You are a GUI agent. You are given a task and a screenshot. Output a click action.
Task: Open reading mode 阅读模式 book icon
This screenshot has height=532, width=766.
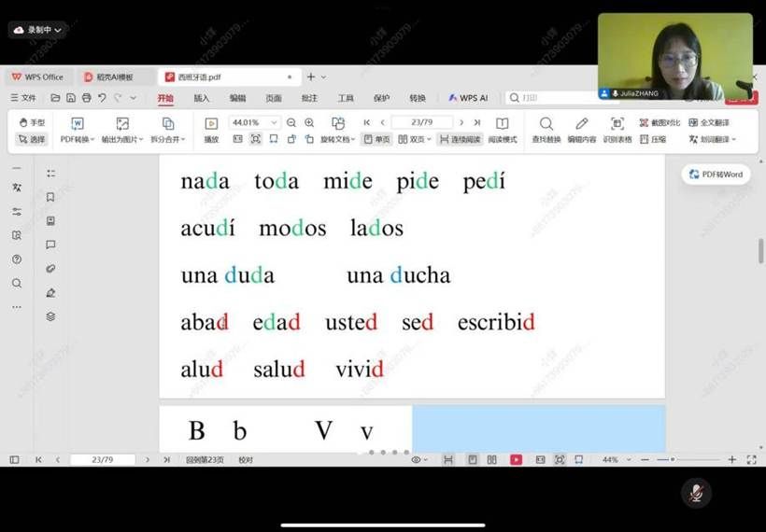[503, 130]
